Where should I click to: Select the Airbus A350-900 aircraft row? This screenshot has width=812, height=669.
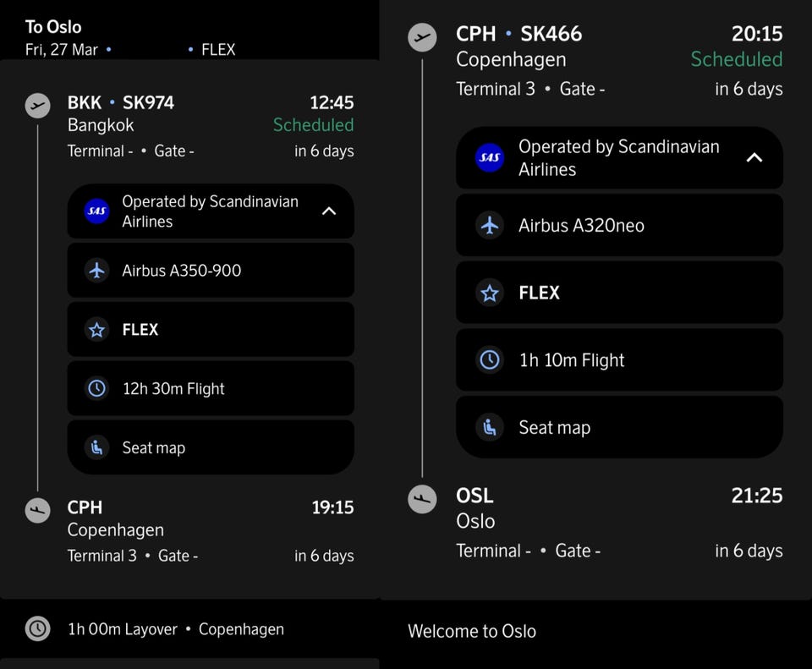click(x=211, y=271)
